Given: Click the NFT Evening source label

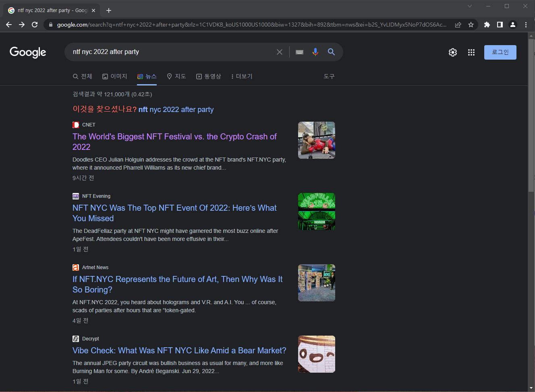Looking at the screenshot, I should (x=96, y=196).
